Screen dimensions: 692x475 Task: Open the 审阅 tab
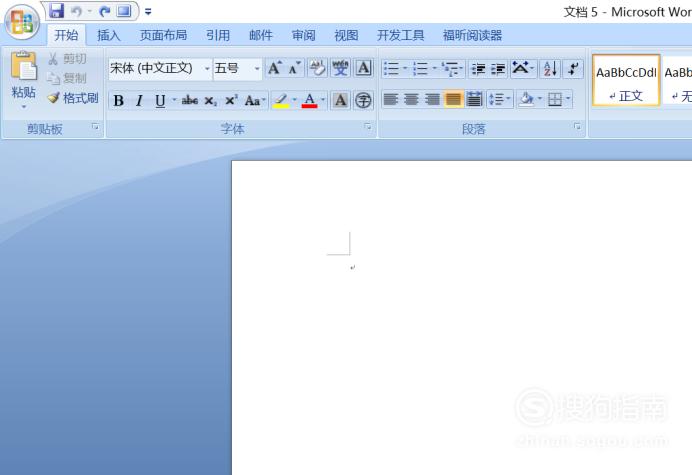click(303, 35)
